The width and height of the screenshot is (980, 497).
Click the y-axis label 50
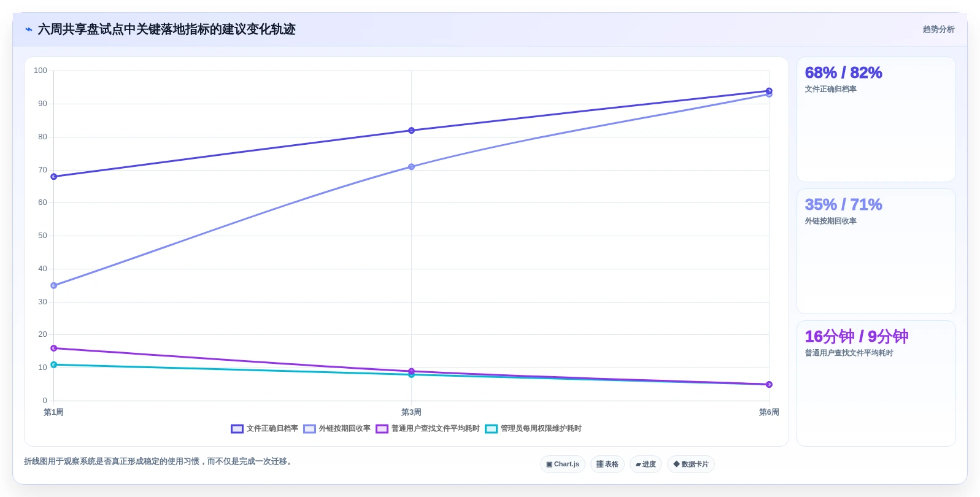(x=42, y=236)
